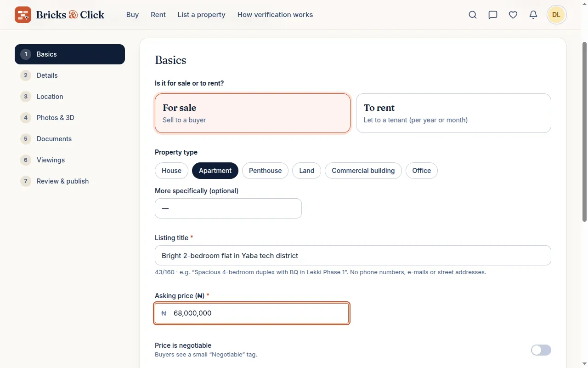Click the Listing title input field
The height and width of the screenshot is (368, 588).
pos(353,255)
